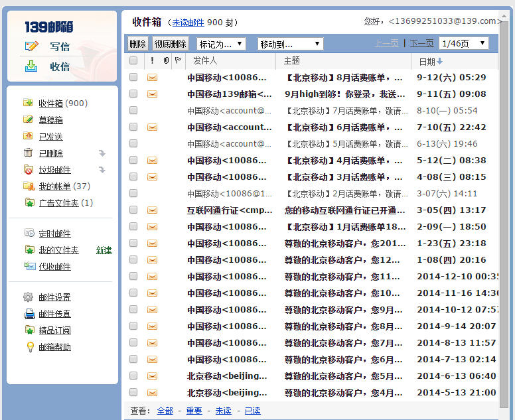Click the date sort arrow beside 日期
Image resolution: width=515 pixels, height=420 pixels.
[x=440, y=61]
